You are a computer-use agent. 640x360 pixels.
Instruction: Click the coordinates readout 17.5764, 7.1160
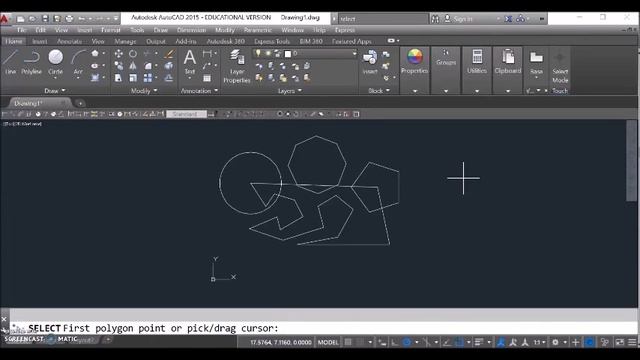tap(281, 342)
